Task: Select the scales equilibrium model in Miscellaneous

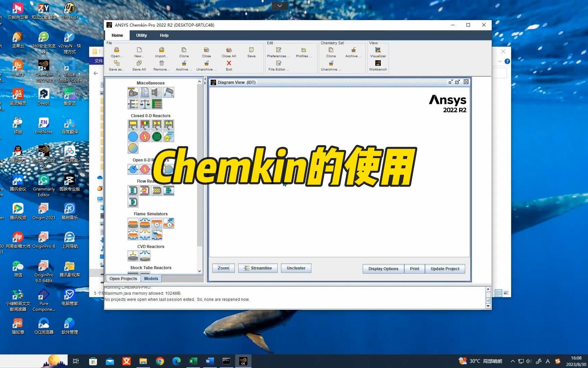Action: click(x=145, y=104)
